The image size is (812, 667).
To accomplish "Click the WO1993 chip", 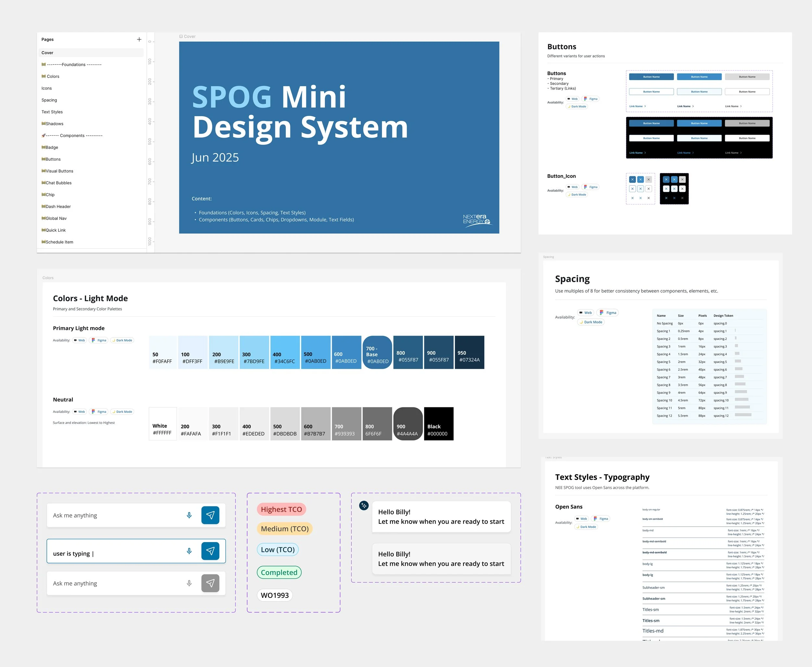I will click(x=274, y=595).
